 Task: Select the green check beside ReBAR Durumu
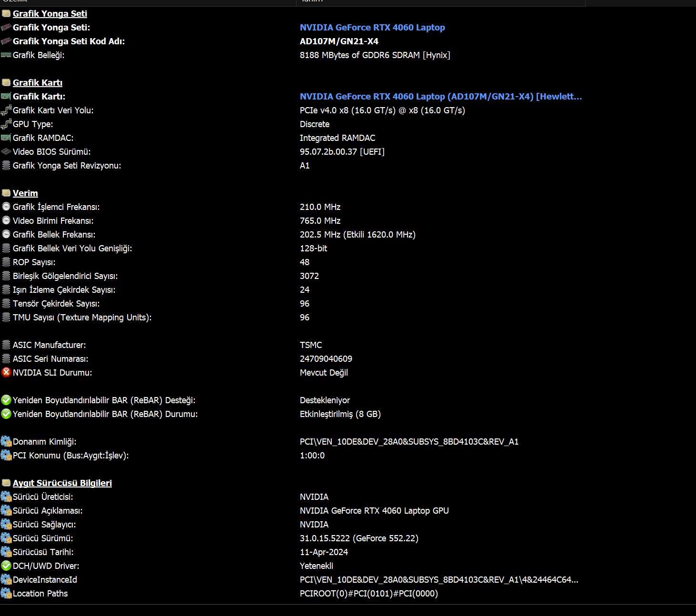(6, 414)
